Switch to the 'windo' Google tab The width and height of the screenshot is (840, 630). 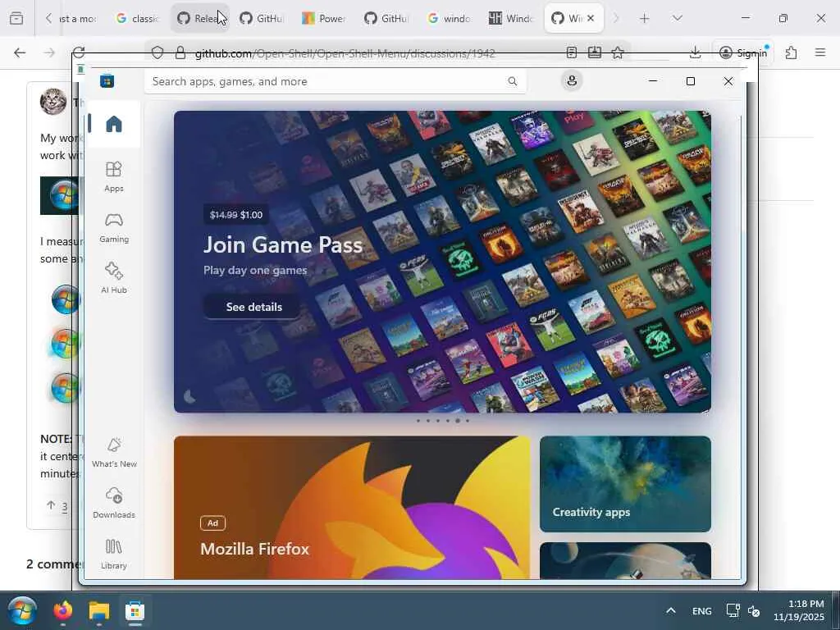[449, 19]
